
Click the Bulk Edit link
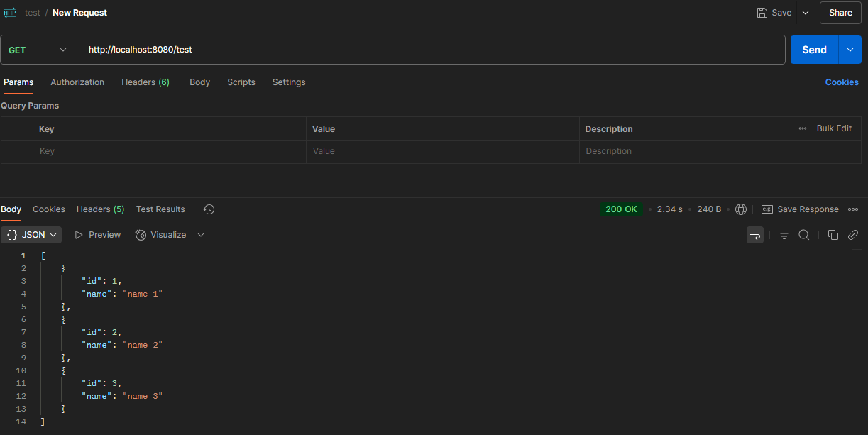(x=834, y=128)
